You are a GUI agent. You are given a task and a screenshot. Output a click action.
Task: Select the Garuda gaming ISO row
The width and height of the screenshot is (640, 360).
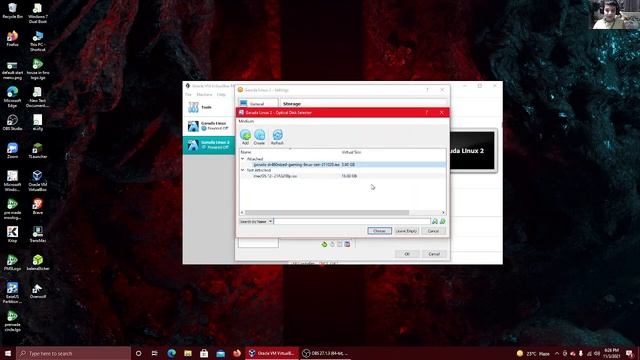coord(343,164)
